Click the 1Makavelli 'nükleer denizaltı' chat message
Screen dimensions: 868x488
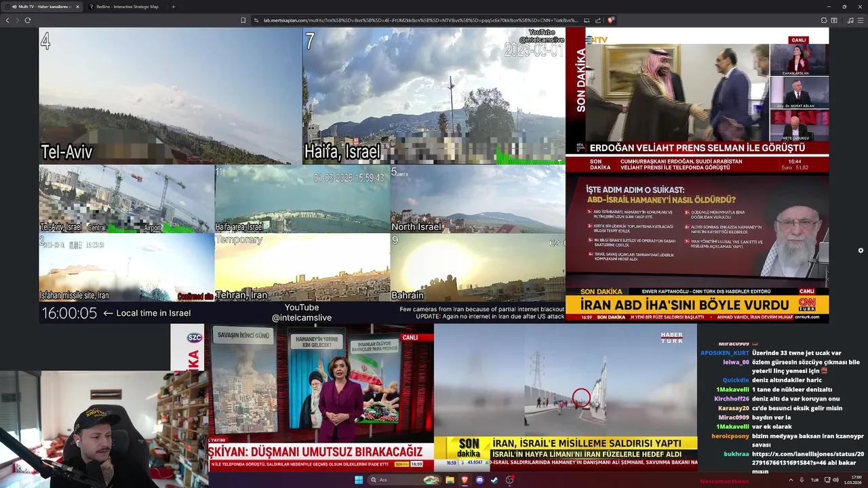[x=792, y=390]
